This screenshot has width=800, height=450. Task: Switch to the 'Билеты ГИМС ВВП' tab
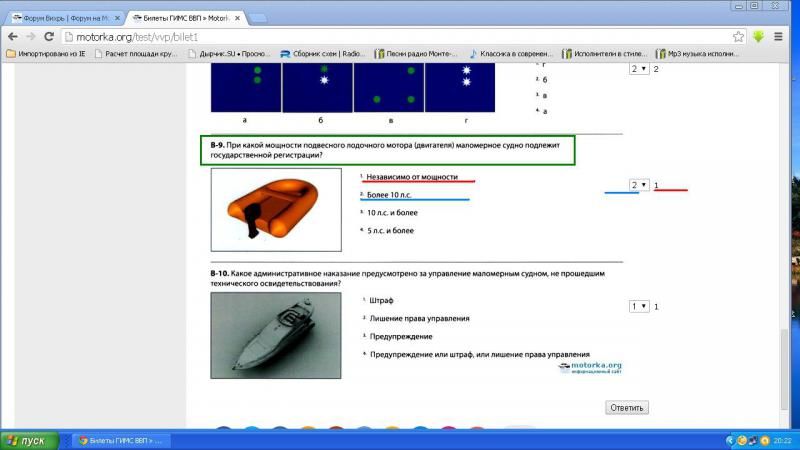point(180,17)
